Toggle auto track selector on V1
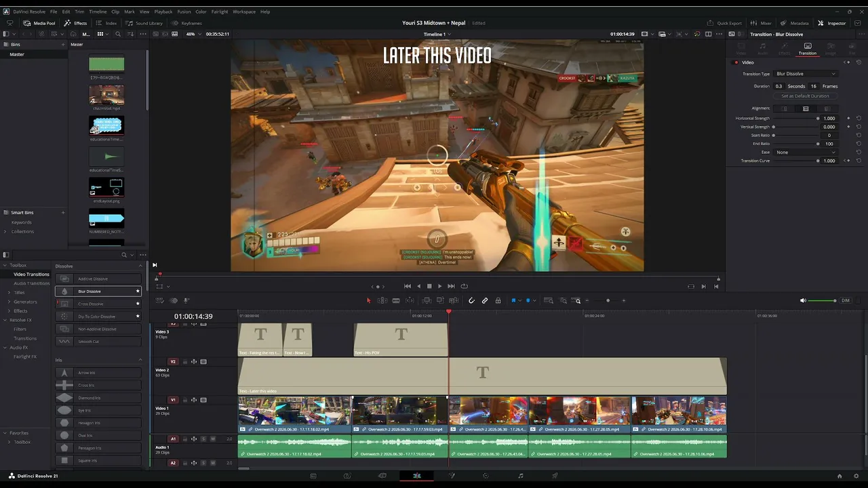 point(194,400)
